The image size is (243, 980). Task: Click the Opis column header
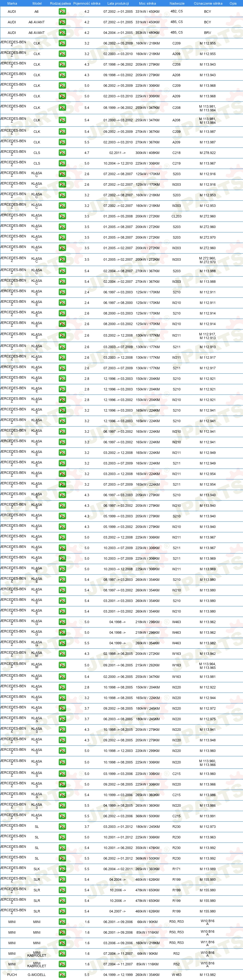coord(233,3)
